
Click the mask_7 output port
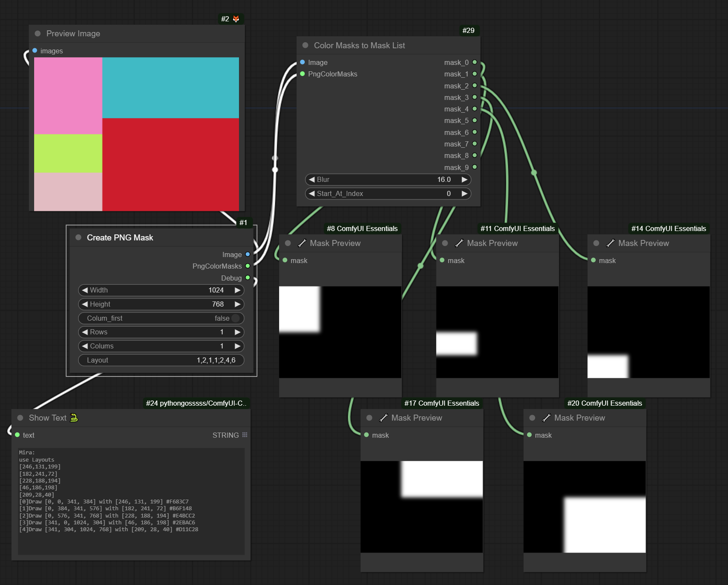pyautogui.click(x=475, y=144)
